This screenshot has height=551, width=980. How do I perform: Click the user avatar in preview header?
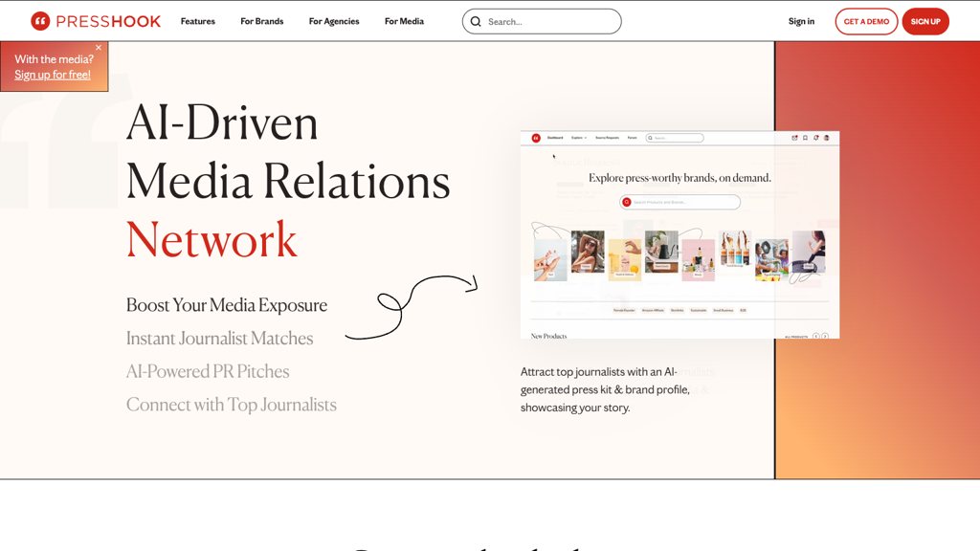coord(826,138)
